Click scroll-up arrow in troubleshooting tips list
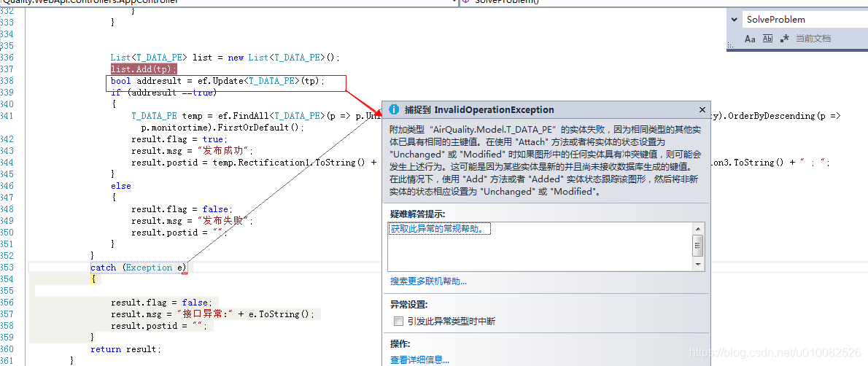868x366 pixels. [x=699, y=227]
